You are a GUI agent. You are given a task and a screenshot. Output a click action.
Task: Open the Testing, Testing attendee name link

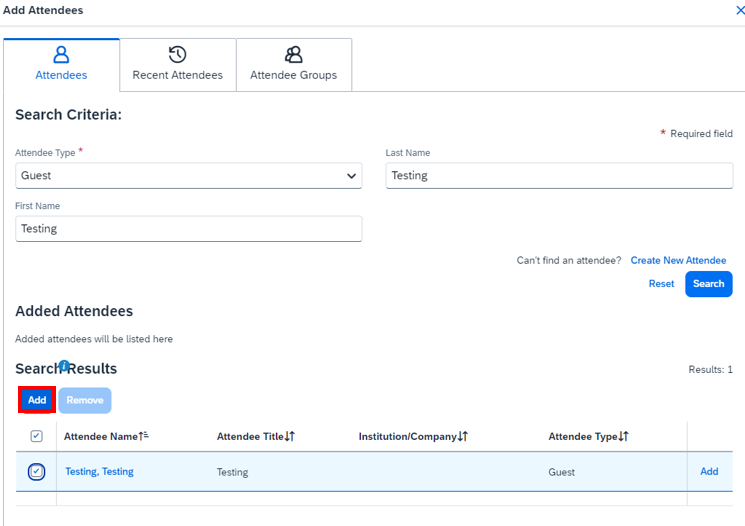pos(99,472)
